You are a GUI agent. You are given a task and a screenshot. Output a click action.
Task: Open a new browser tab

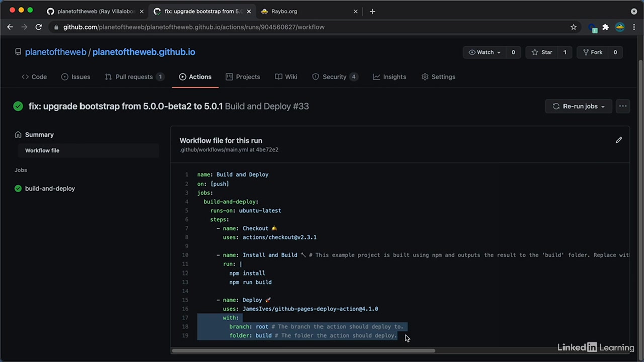point(372,11)
